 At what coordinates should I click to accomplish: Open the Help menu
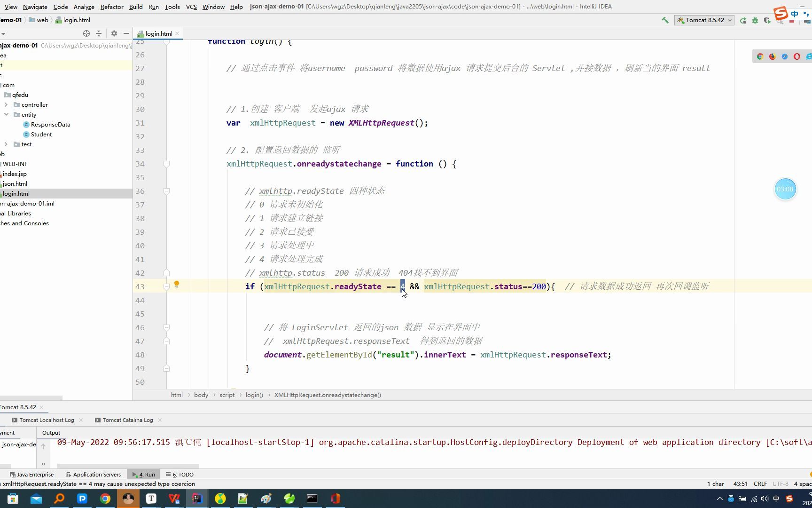pos(236,7)
